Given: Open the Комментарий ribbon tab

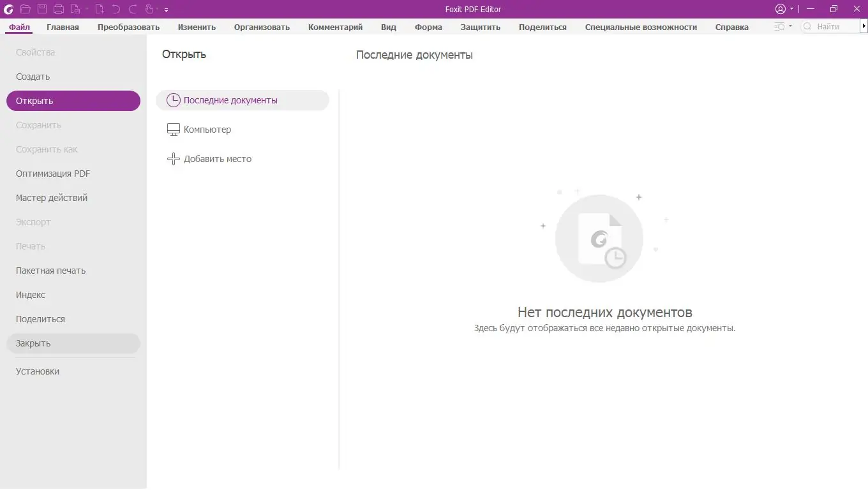Looking at the screenshot, I should click(335, 27).
